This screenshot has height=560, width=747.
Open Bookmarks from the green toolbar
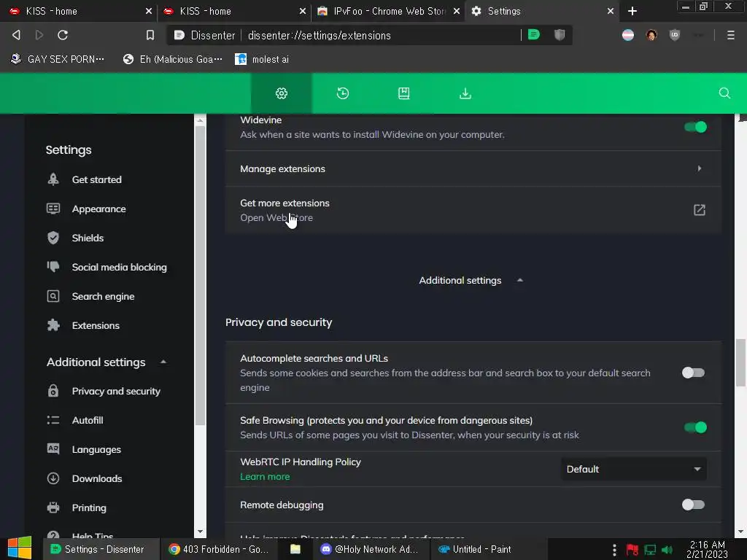coord(404,93)
